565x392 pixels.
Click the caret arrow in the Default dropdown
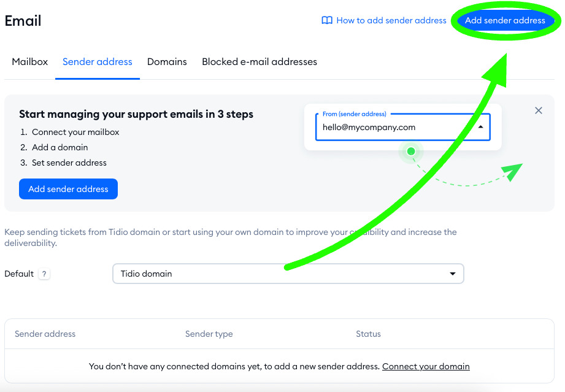tap(453, 274)
